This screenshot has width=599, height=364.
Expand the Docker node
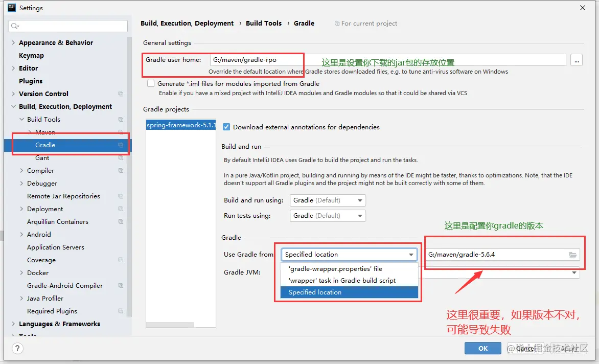21,273
